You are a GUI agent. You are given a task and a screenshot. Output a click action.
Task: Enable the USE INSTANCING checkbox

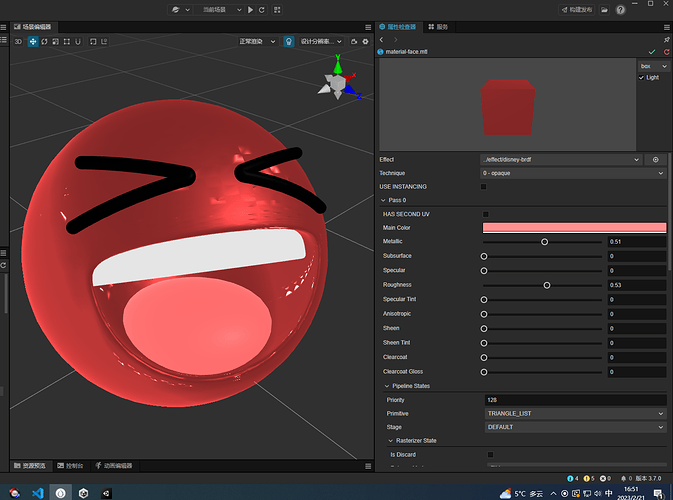[485, 186]
